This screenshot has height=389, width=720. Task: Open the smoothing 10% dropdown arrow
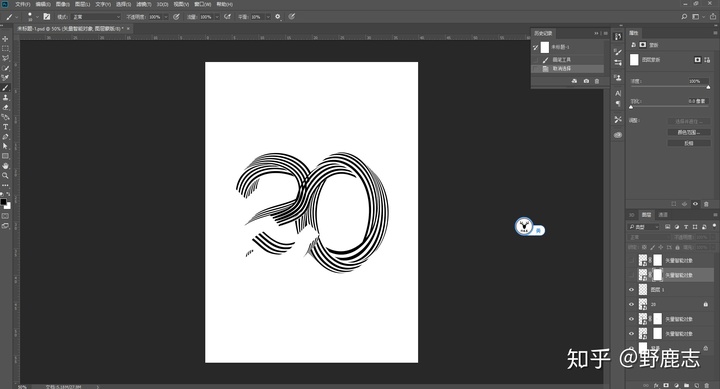[x=268, y=17]
